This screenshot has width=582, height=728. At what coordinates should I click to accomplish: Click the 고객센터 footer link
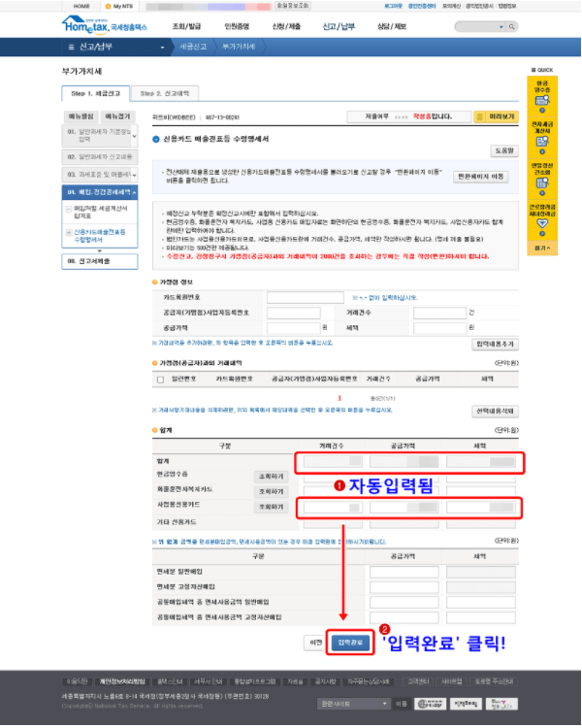tap(418, 681)
